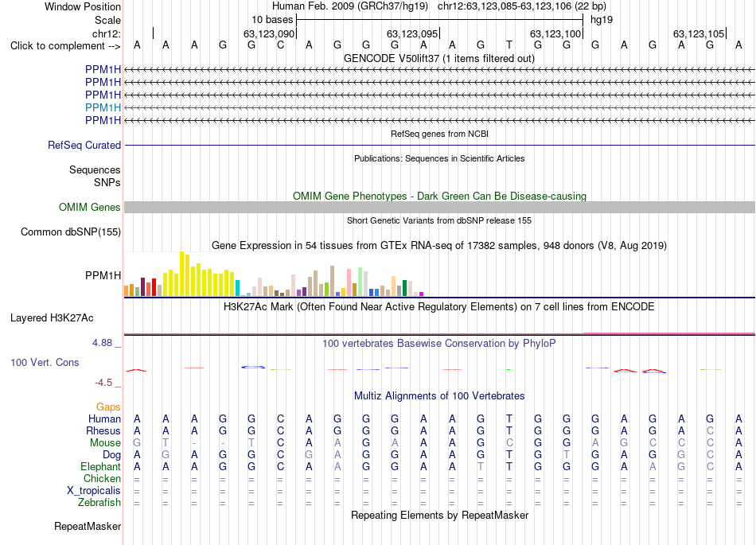Image resolution: width=756 pixels, height=545 pixels.
Task: Click the Rhesus species label
Action: pos(103,430)
